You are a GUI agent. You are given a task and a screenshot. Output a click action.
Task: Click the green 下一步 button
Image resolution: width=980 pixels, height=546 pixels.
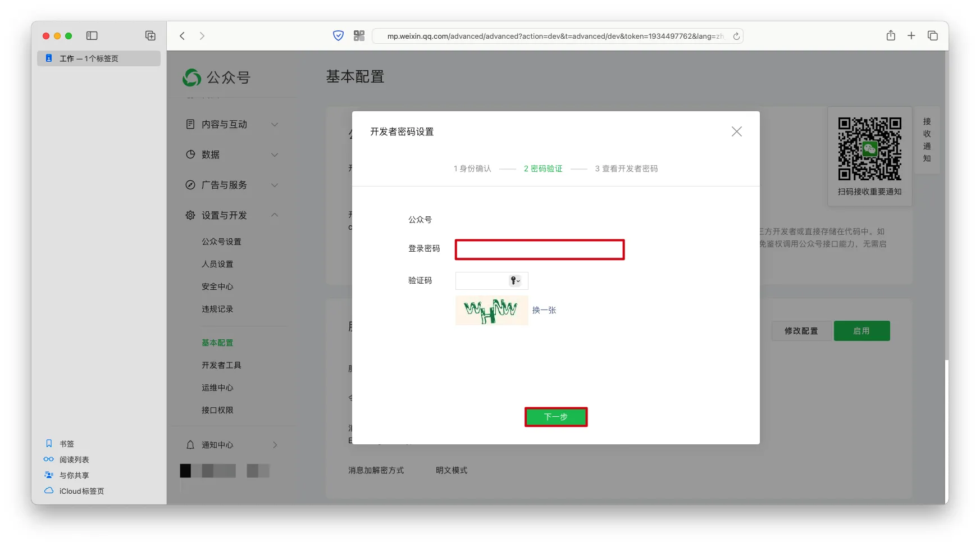pyautogui.click(x=555, y=417)
